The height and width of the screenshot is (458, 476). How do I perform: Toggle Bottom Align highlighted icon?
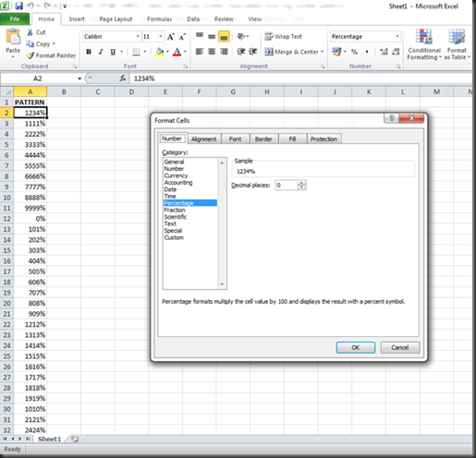224,36
